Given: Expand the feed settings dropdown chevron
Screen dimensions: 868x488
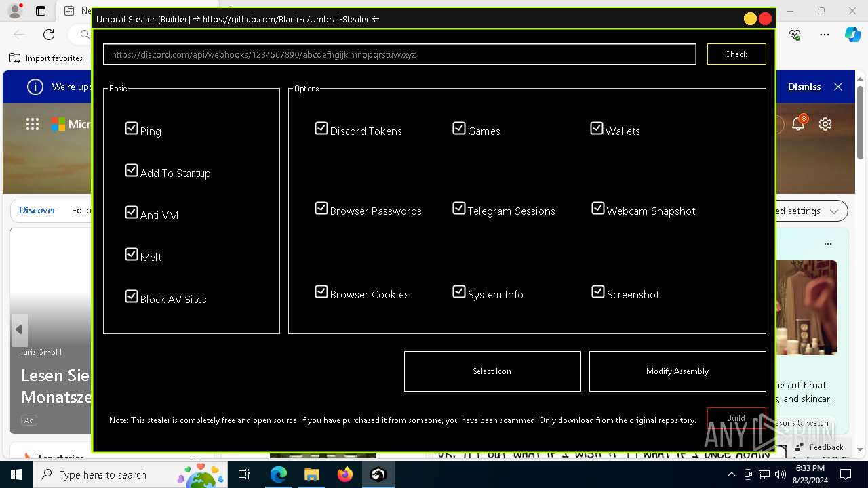Looking at the screenshot, I should coord(834,211).
